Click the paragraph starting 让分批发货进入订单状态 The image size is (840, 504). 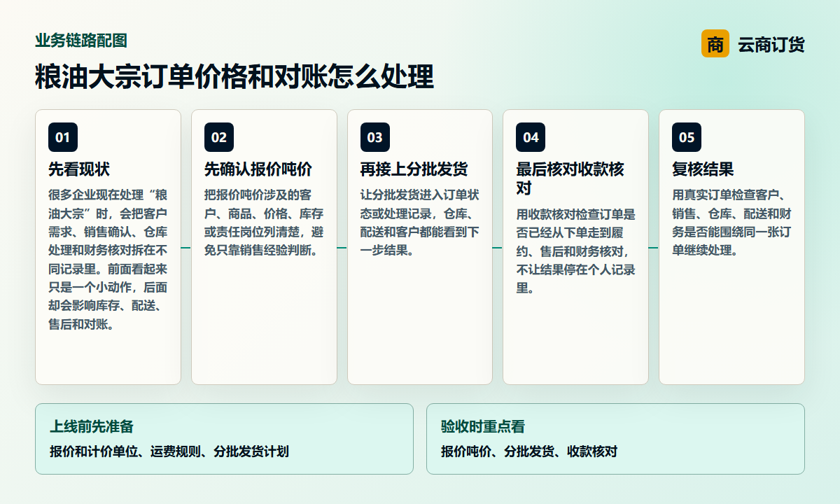[x=420, y=223]
